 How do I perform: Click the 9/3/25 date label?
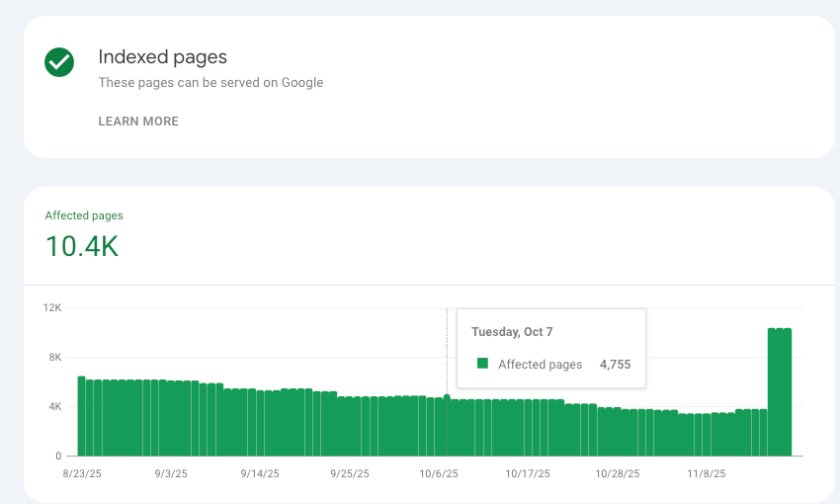171,473
